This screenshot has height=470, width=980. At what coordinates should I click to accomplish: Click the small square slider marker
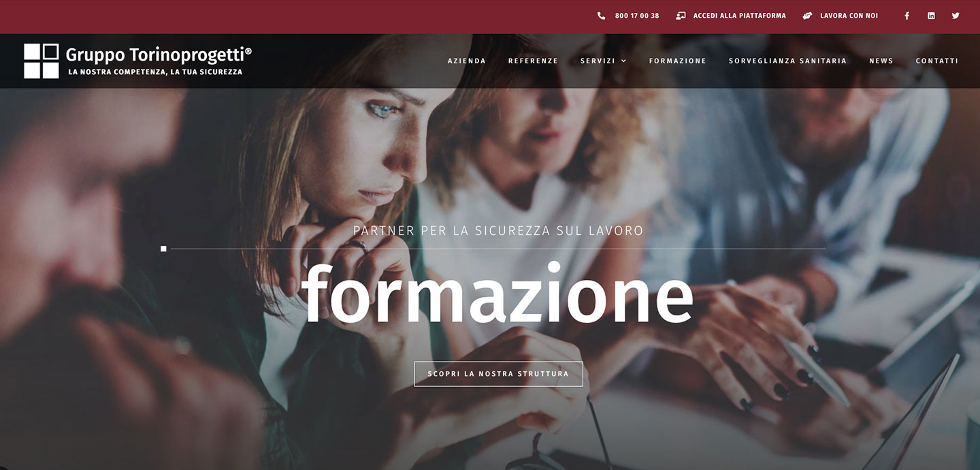click(x=163, y=249)
